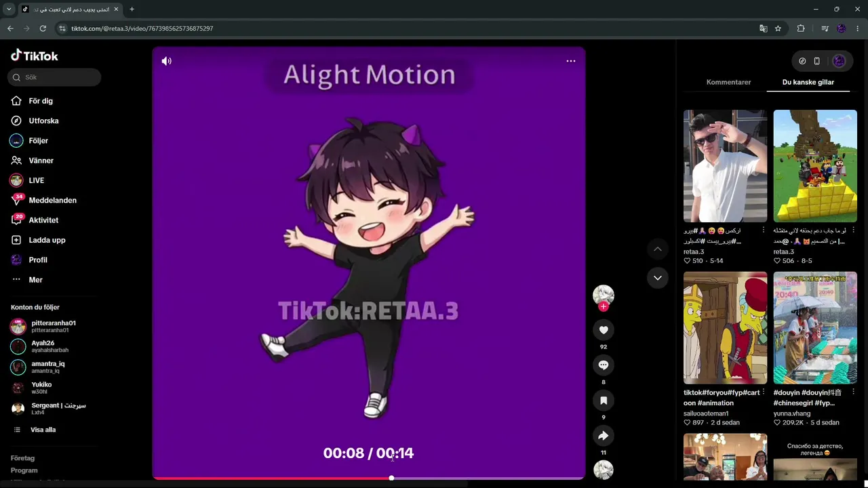The image size is (868, 488).
Task: Open a new browser tab with plus
Action: [132, 9]
